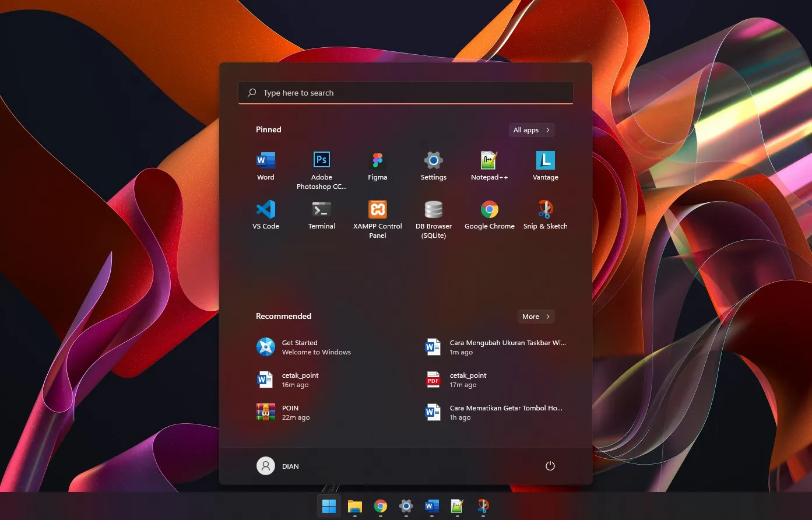Launch Figma from the pinned apps
812x520 pixels.
coord(377,165)
